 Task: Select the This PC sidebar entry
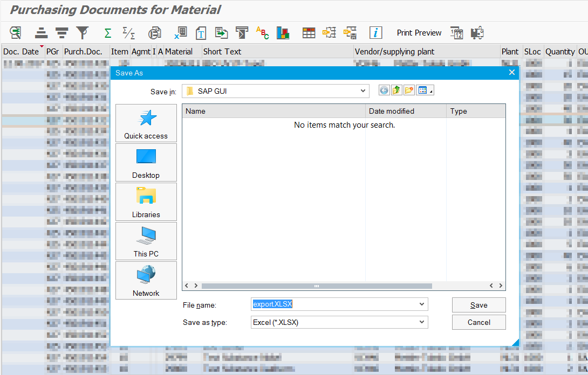(x=146, y=241)
